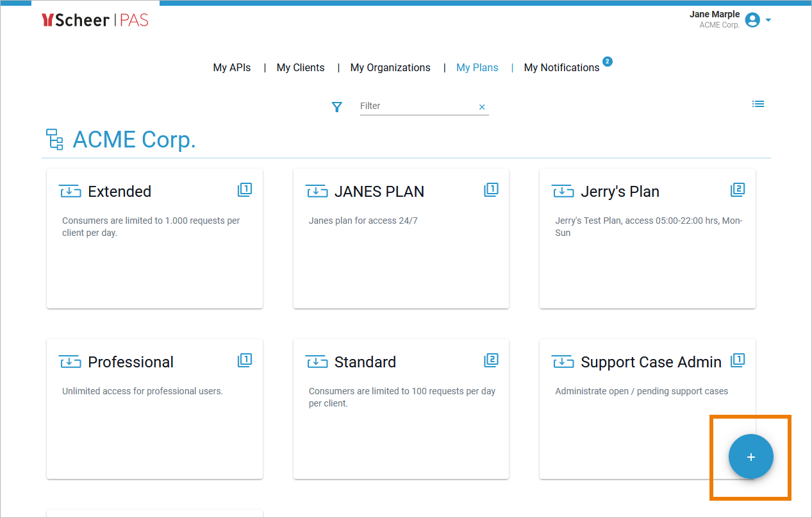Go to My APIs tab
The image size is (812, 518).
tap(231, 67)
